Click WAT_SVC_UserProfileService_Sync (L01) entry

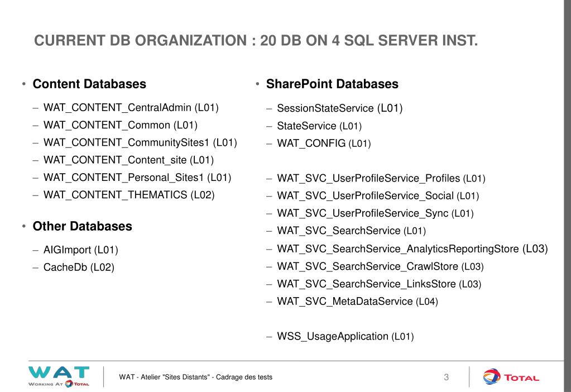pyautogui.click(x=376, y=213)
